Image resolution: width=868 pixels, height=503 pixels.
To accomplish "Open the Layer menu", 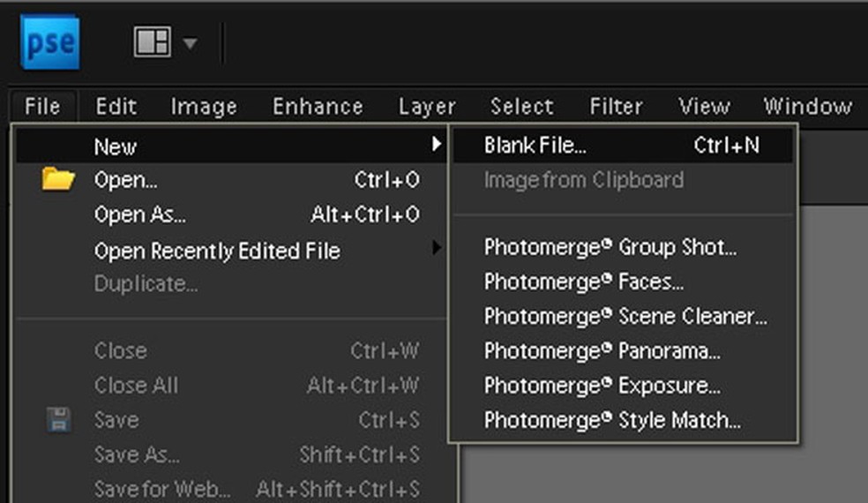I will [x=427, y=107].
